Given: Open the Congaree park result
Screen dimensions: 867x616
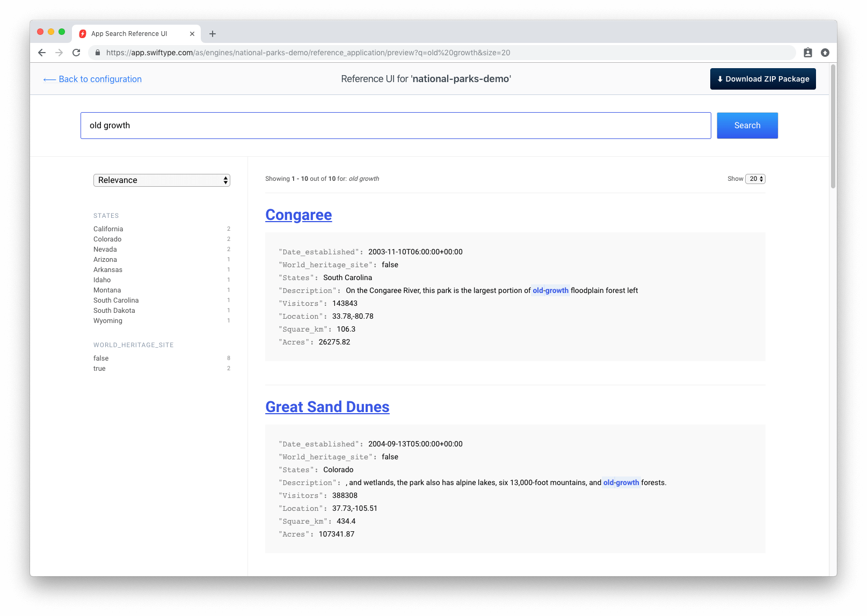Looking at the screenshot, I should coord(298,215).
